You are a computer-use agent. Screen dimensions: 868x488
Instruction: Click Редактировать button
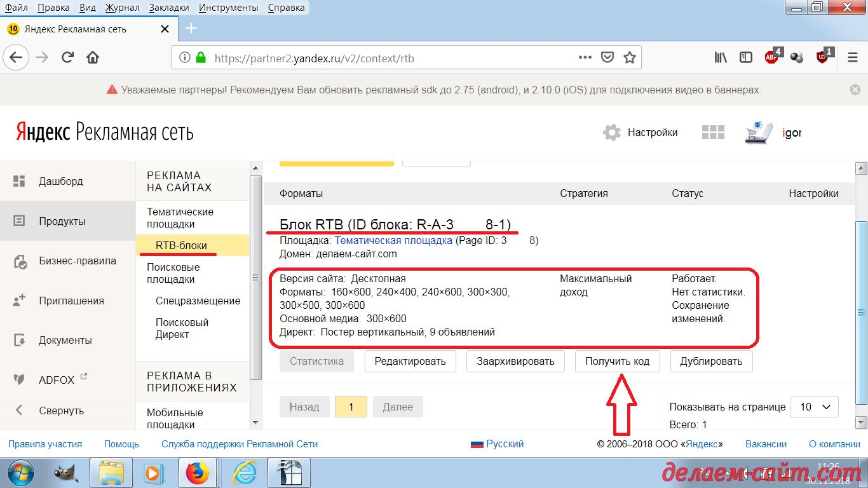(410, 361)
